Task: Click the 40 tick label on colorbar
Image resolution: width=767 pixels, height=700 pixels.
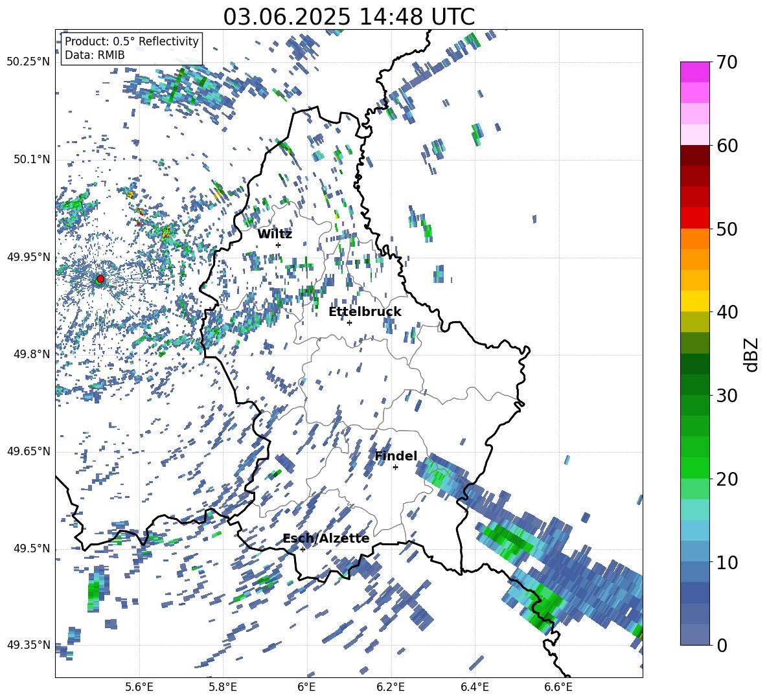Action: (x=726, y=312)
